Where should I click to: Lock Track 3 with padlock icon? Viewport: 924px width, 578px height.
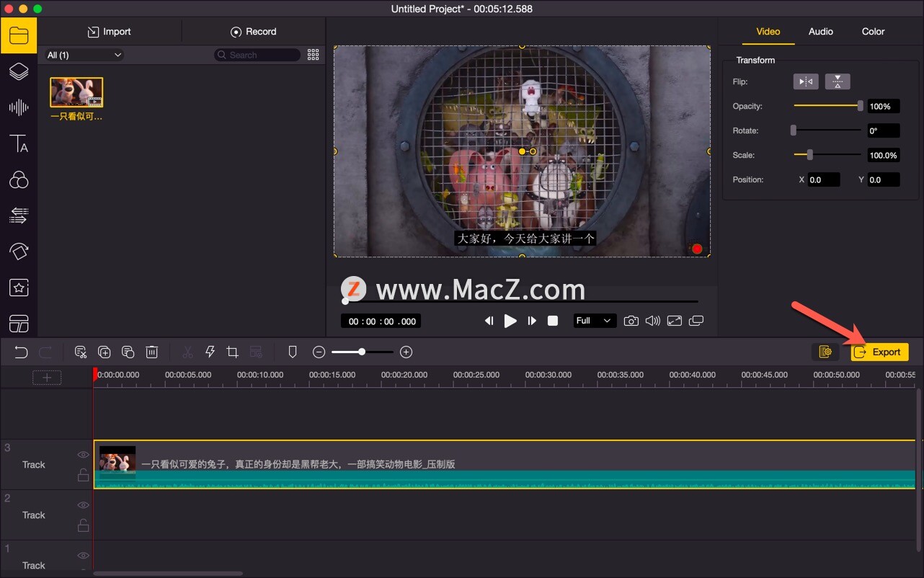(x=84, y=475)
